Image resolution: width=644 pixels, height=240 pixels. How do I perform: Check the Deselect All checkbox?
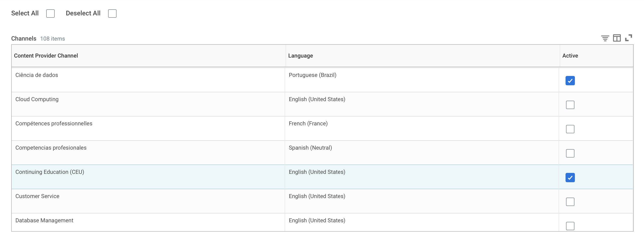pos(112,14)
